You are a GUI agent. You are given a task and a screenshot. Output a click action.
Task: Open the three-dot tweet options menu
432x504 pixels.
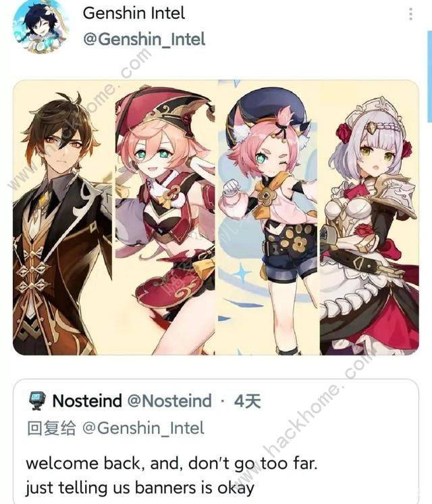point(410,14)
